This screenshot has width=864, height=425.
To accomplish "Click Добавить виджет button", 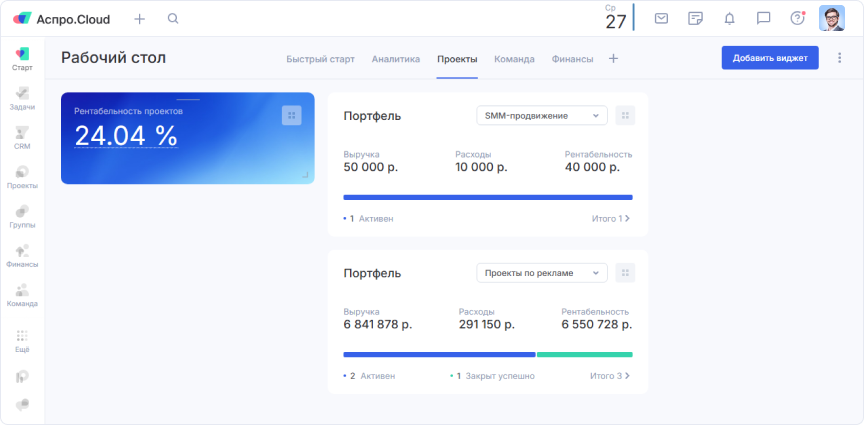I will tap(770, 58).
